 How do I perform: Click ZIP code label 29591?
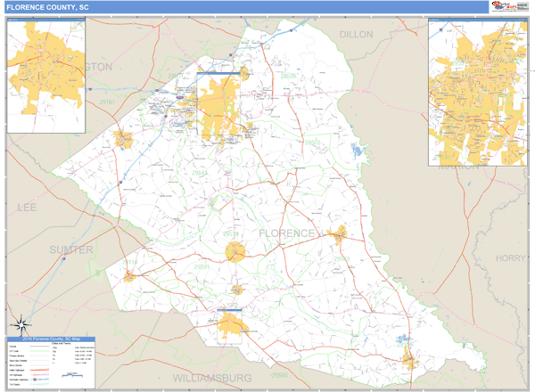(202, 266)
